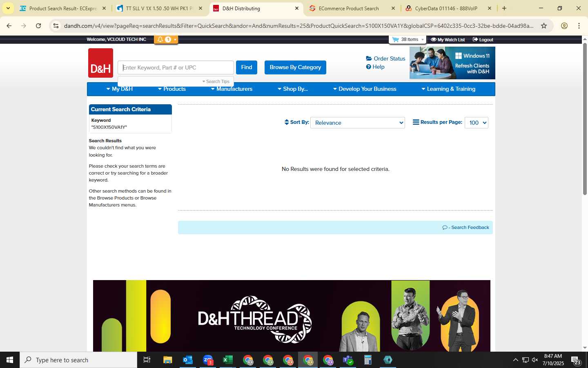Open the Products menu
This screenshot has width=588, height=368.
(171, 89)
